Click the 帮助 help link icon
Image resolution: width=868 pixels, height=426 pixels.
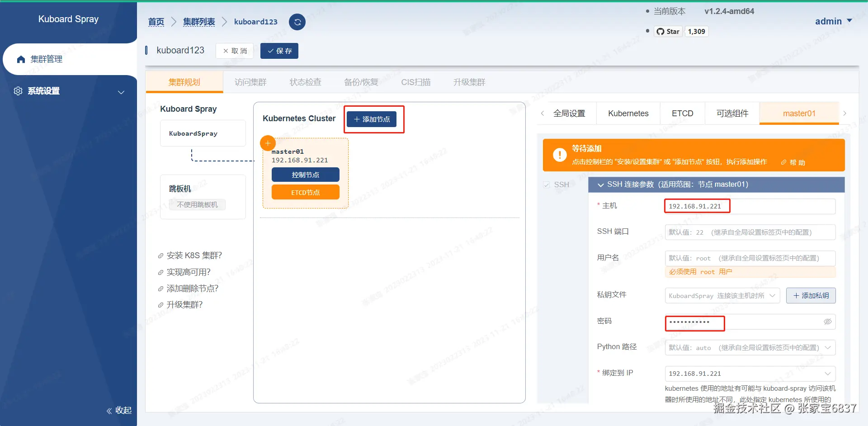(784, 162)
